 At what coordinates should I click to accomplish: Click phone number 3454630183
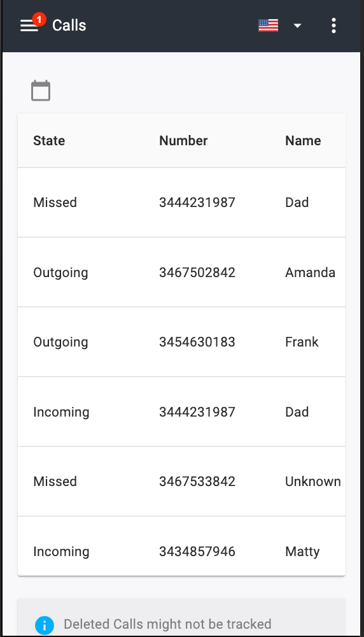tap(197, 342)
